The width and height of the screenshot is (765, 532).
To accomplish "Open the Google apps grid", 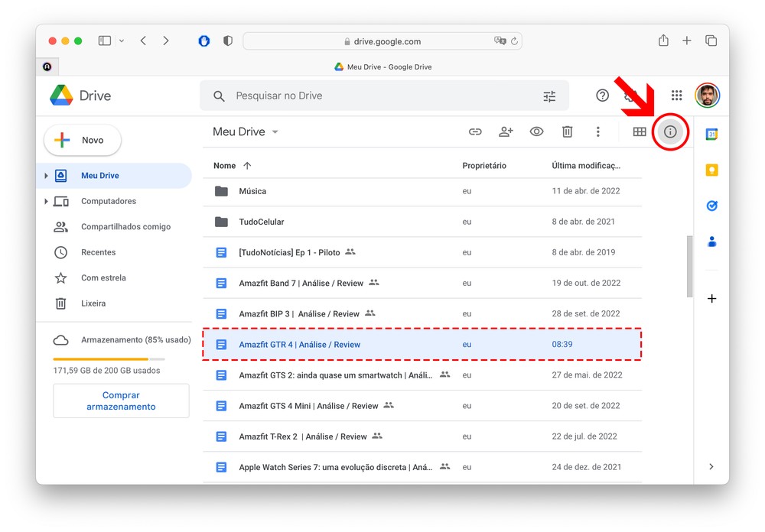I will pos(677,96).
